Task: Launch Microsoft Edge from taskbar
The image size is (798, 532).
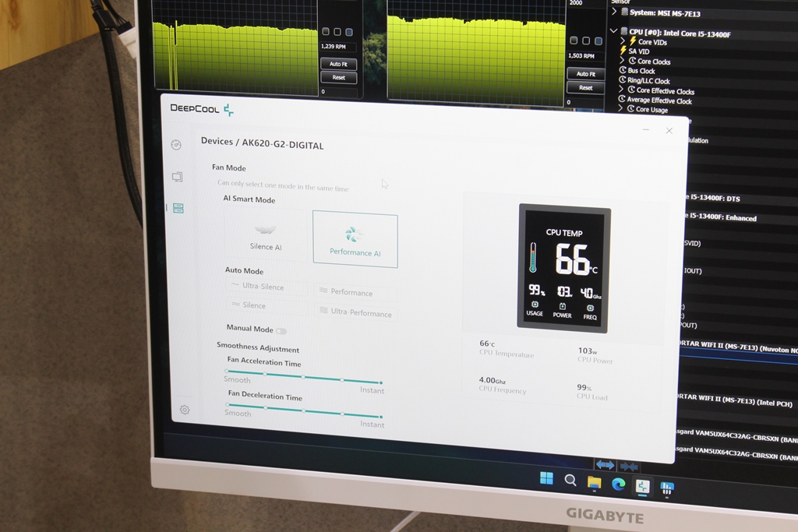Action: click(618, 484)
